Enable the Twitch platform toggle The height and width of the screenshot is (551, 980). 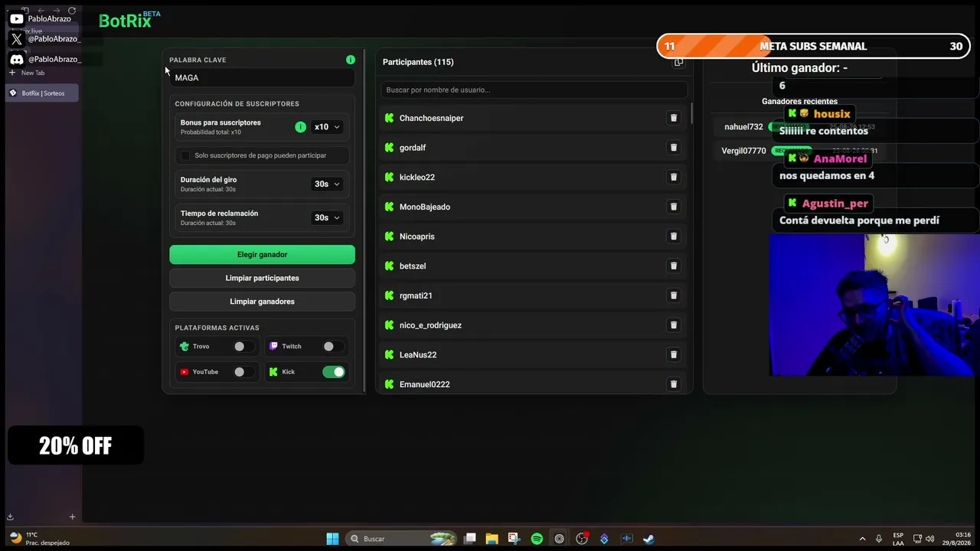click(x=332, y=347)
